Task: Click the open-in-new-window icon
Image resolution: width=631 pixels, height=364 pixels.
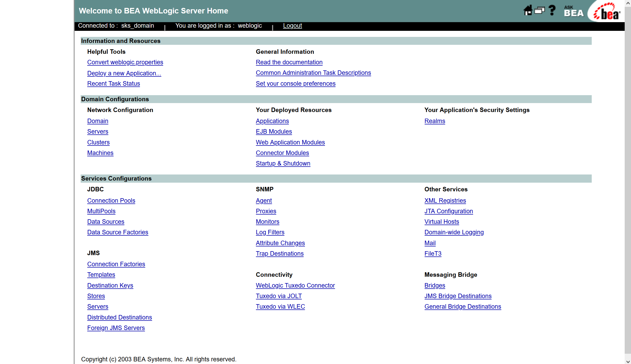Action: tap(540, 11)
